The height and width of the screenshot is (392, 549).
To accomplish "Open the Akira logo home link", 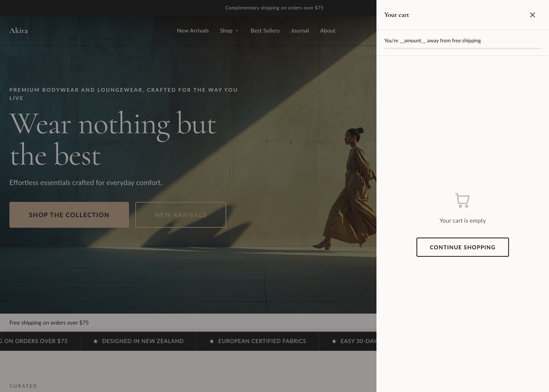I will click(18, 31).
